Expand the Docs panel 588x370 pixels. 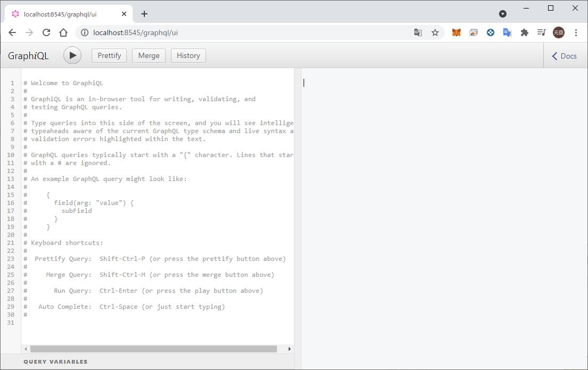(x=565, y=56)
